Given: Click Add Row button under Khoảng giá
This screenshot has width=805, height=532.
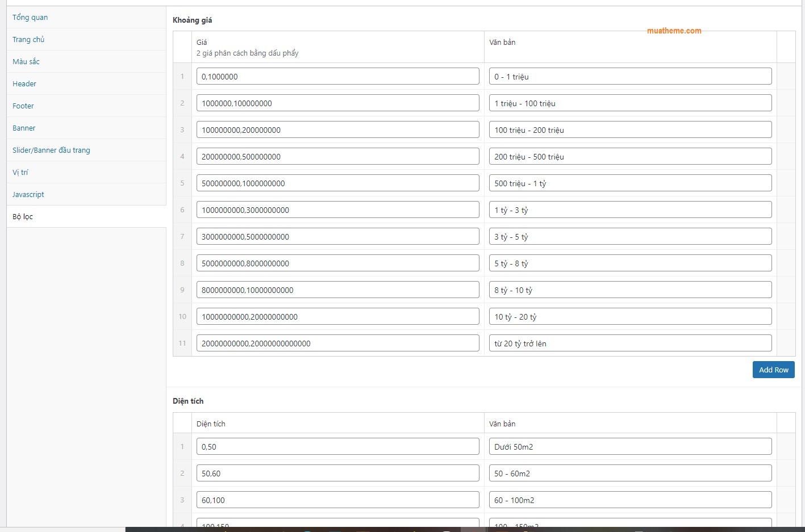Looking at the screenshot, I should (773, 370).
